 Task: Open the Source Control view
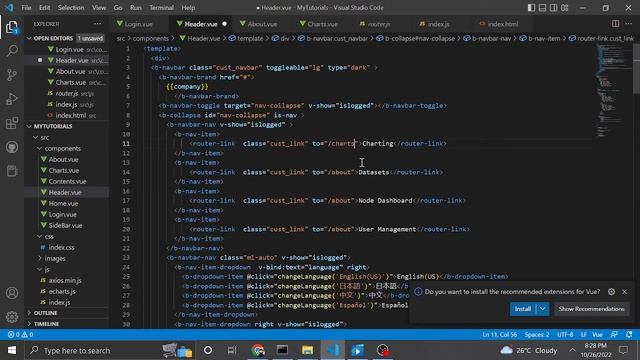point(12,75)
